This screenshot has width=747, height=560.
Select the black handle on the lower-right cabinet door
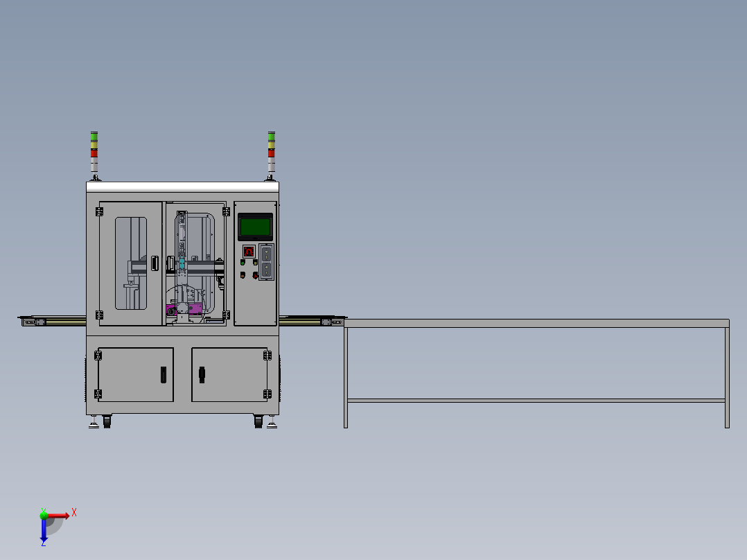(x=202, y=375)
